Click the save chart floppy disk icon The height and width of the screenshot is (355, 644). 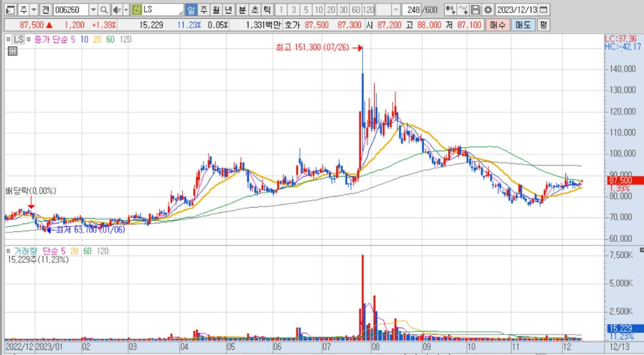point(476,10)
